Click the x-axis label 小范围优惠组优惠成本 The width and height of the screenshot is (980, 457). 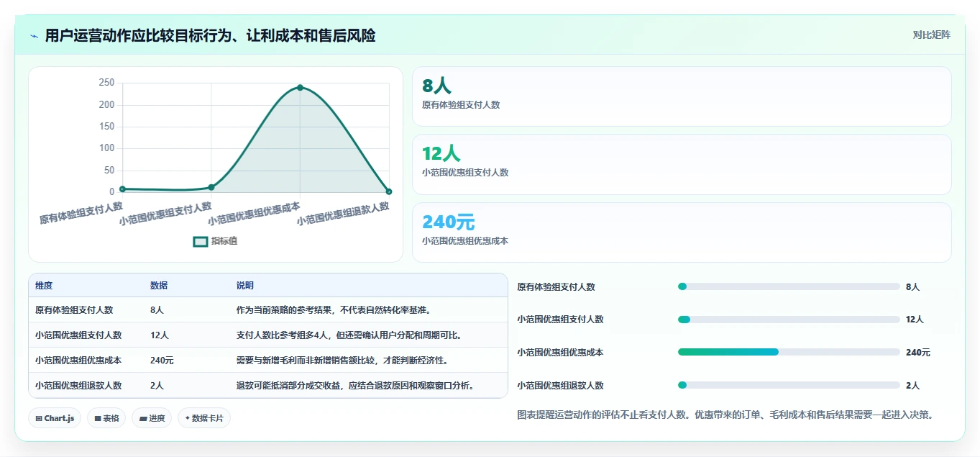point(254,214)
